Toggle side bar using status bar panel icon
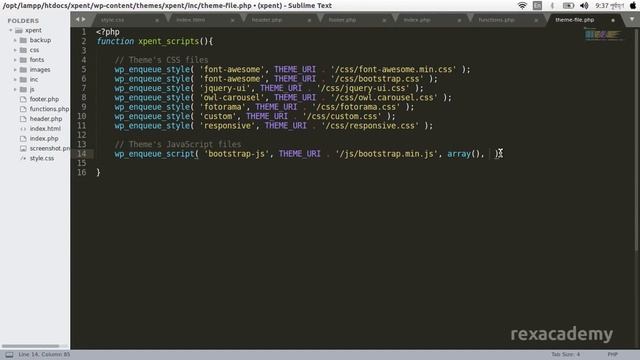 (9, 355)
